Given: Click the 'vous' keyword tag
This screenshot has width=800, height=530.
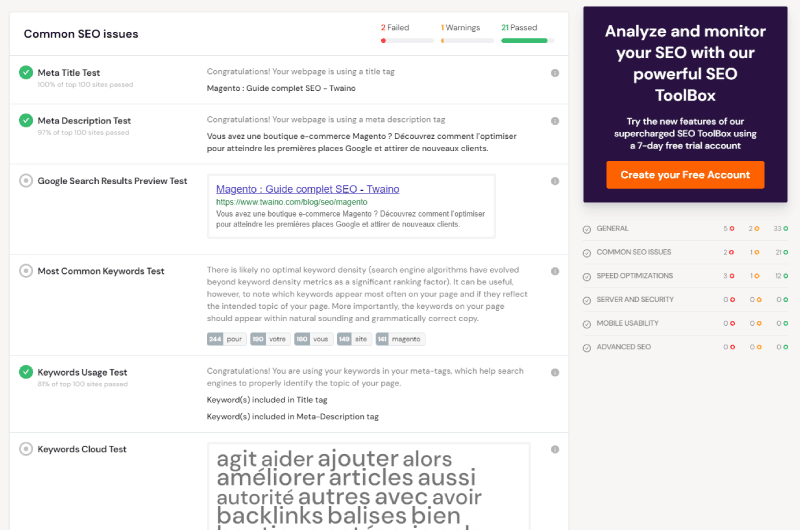Looking at the screenshot, I should [x=314, y=339].
